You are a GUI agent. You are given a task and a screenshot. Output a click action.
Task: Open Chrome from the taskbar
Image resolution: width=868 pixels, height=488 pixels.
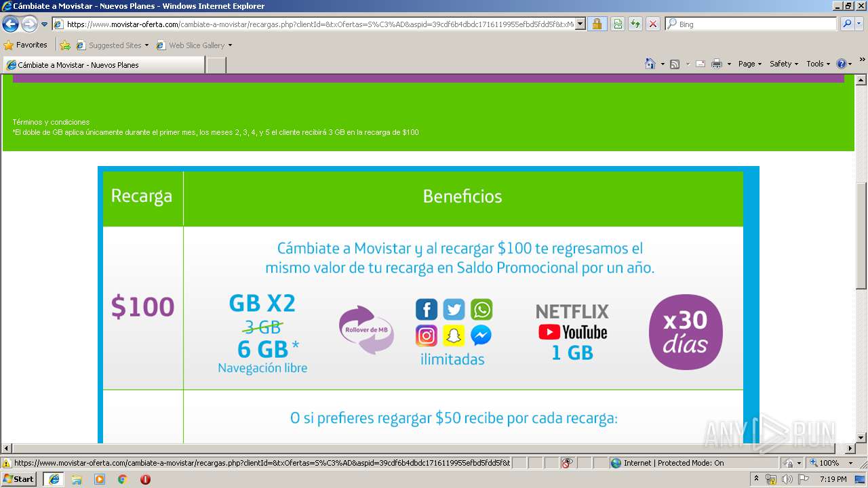coord(122,479)
